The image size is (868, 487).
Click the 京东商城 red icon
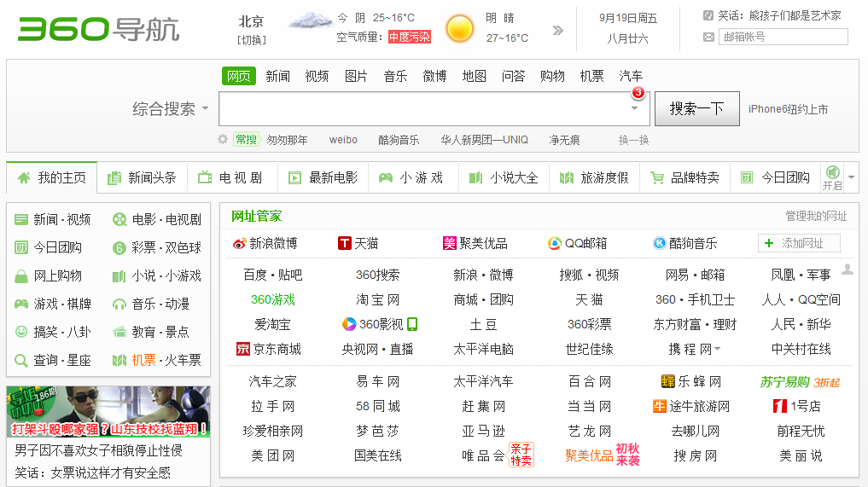[x=243, y=349]
